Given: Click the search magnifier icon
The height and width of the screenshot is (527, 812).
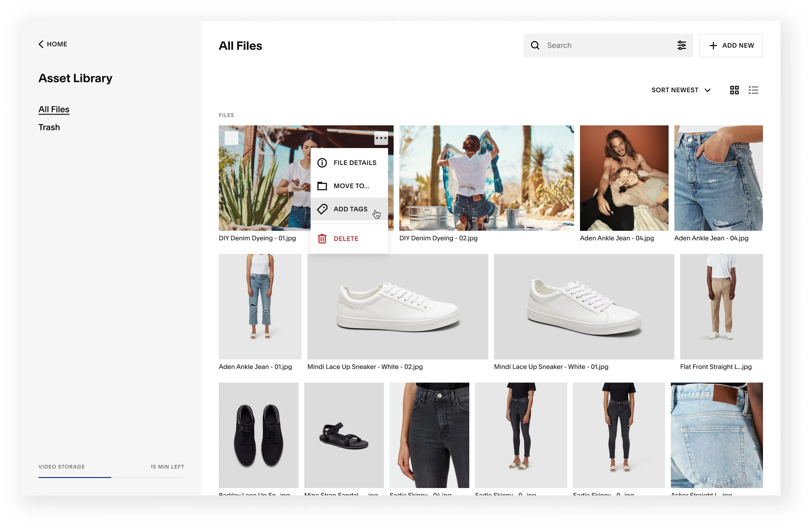Looking at the screenshot, I should [535, 45].
